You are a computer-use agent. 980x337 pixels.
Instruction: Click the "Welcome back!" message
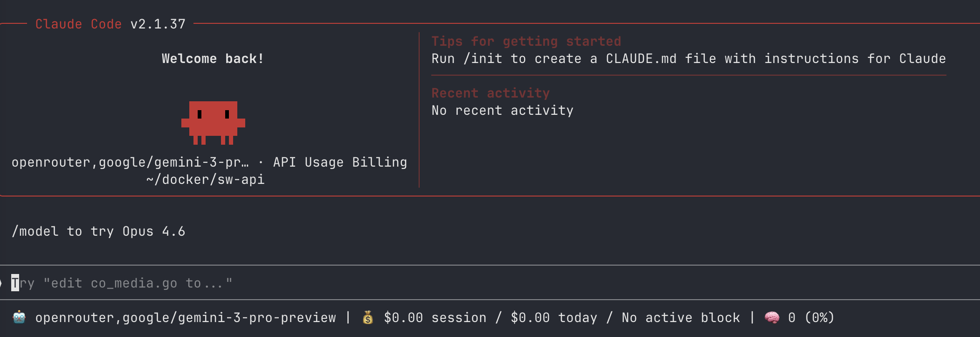coord(213,59)
